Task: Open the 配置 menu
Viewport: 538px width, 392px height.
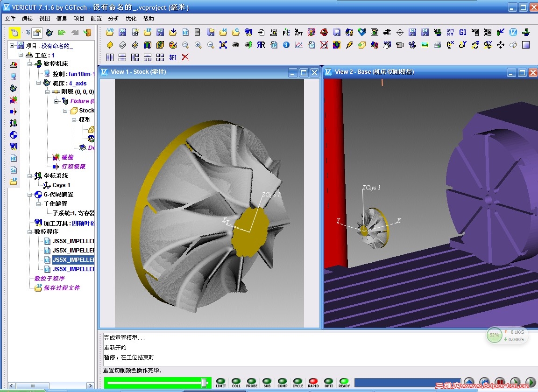Action: pyautogui.click(x=96, y=19)
